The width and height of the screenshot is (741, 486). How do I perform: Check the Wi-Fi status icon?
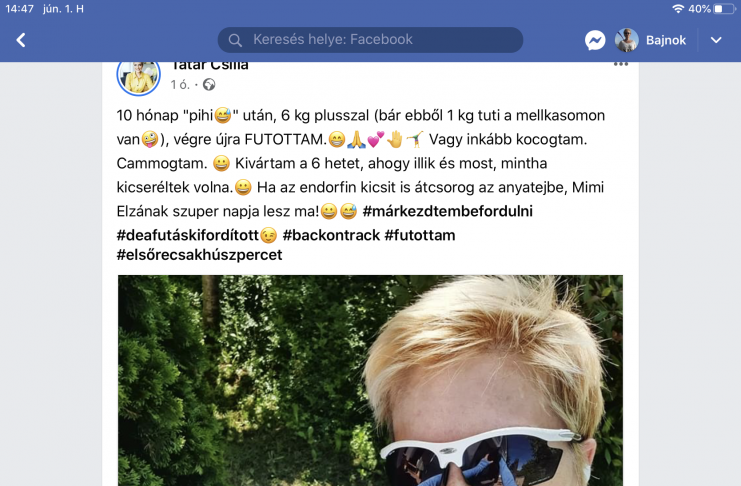678,9
